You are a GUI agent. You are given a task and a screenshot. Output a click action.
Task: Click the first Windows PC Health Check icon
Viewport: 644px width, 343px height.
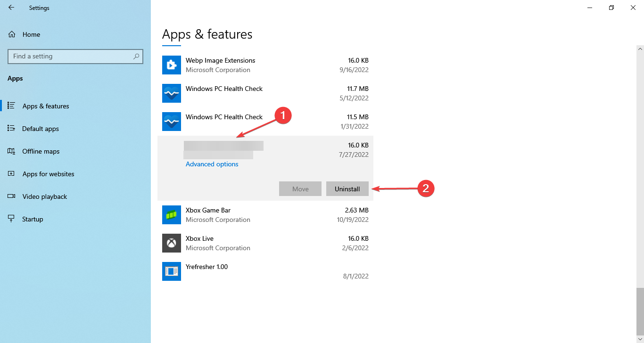(x=171, y=93)
